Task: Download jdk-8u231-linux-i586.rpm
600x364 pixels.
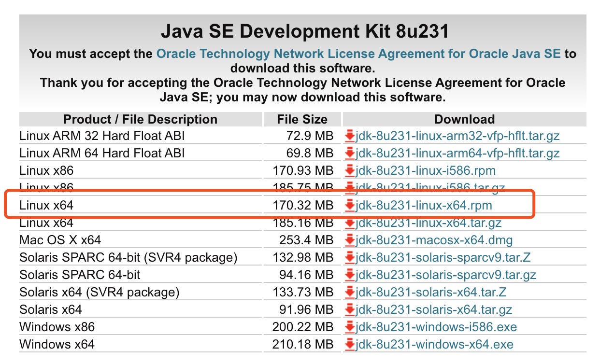Action: (426, 171)
